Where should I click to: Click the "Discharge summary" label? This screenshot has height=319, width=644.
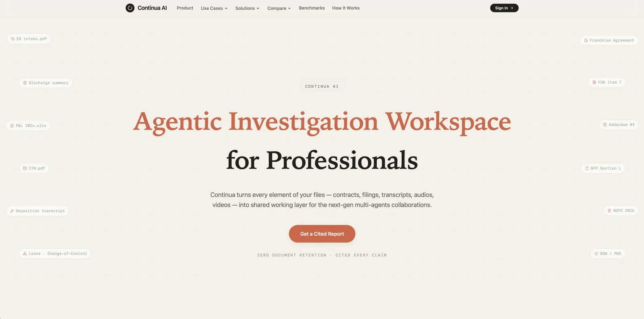coord(49,83)
